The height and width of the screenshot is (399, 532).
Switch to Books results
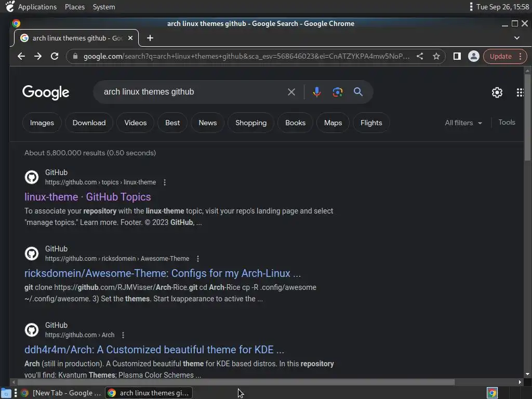coord(295,123)
